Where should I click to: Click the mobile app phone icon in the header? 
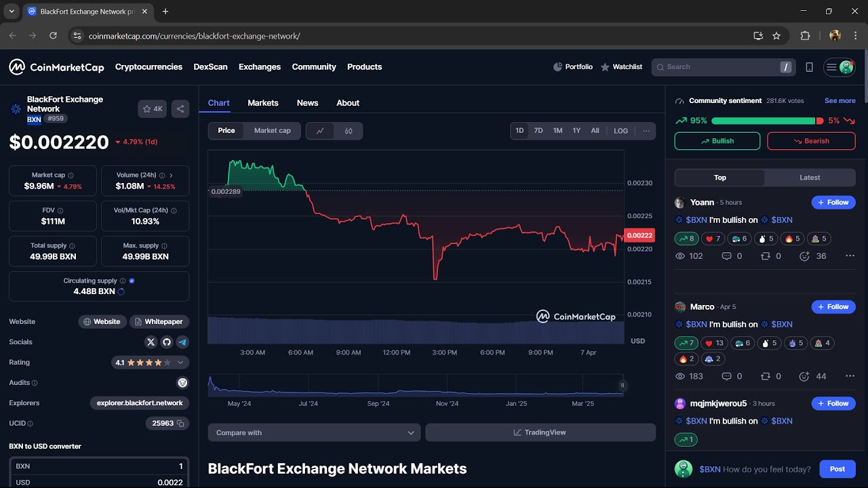pos(809,67)
